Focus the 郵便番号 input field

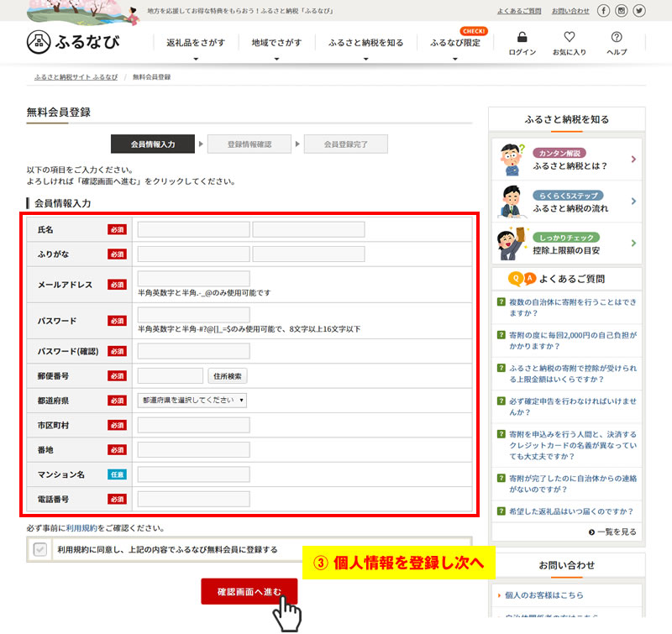click(x=171, y=376)
